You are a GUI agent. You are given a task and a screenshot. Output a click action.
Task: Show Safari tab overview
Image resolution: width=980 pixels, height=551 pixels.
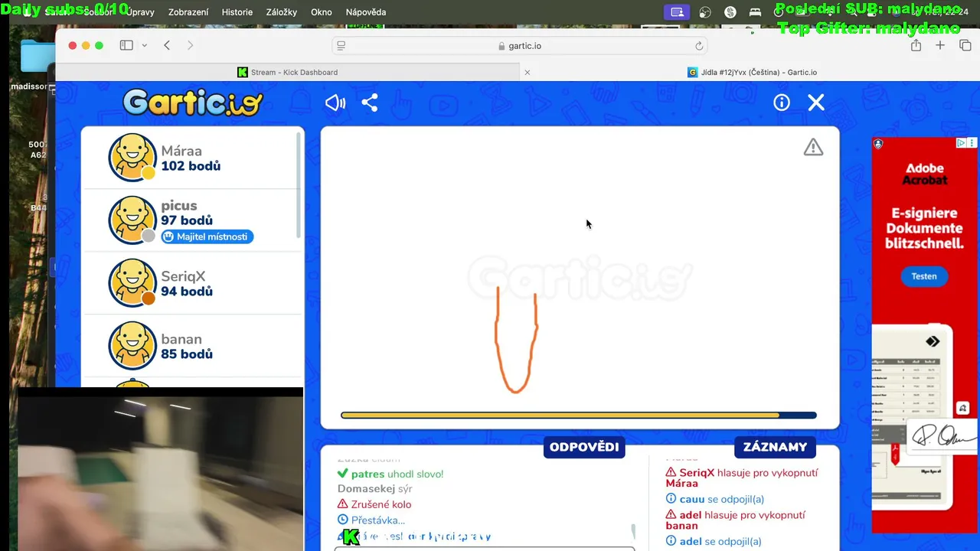965,45
